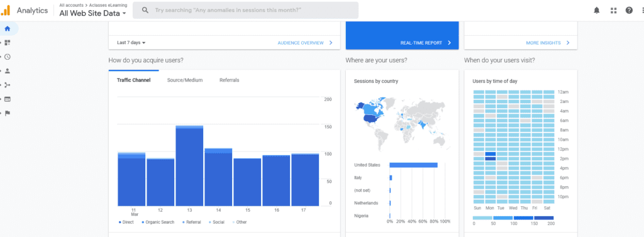Toggle the Referral legend entry
Screen dimensions: 644x237
[191, 222]
